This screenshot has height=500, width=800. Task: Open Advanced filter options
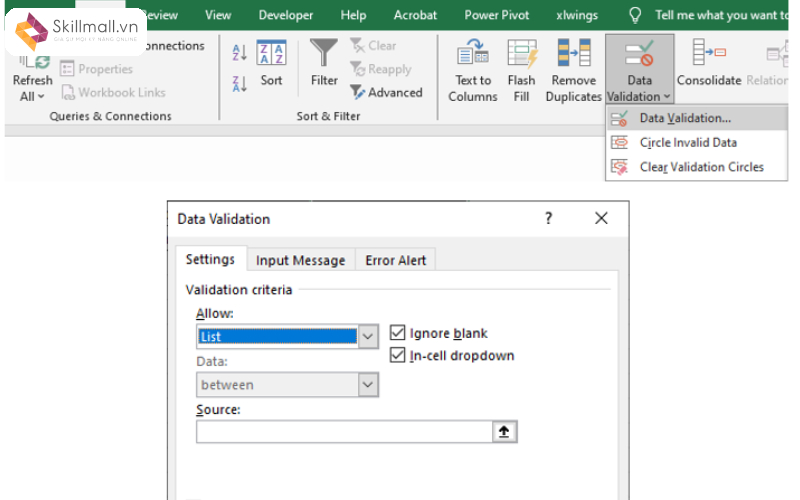click(386, 92)
